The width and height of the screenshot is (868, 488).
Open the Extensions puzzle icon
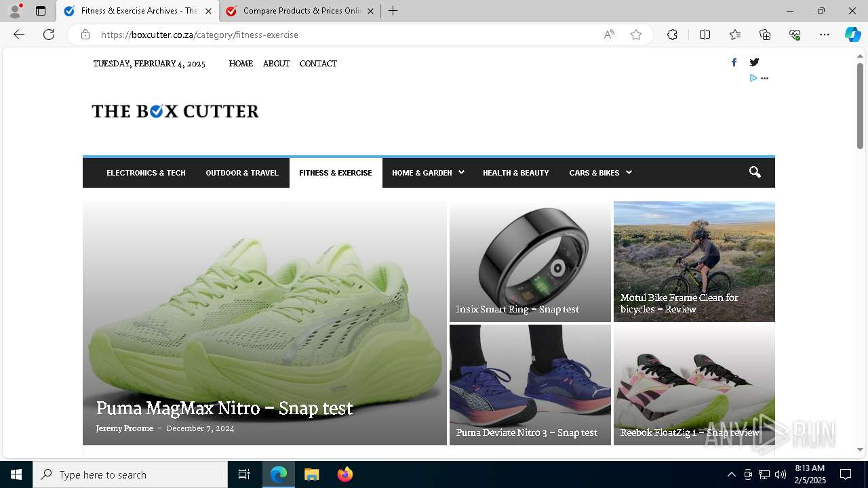pyautogui.click(x=672, y=35)
